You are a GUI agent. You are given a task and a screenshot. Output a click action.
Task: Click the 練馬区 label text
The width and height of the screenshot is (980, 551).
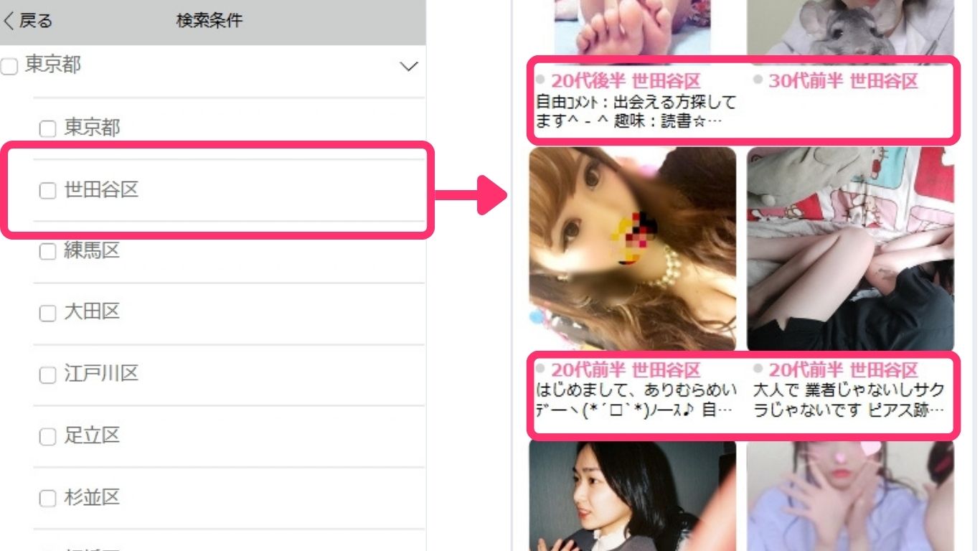(92, 251)
